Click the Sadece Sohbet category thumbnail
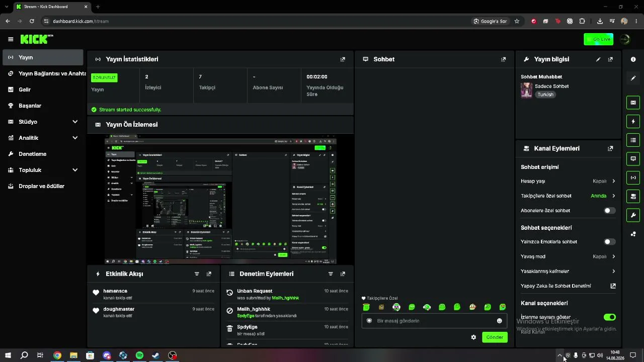Screen dimensions: 644x362 click(526, 90)
